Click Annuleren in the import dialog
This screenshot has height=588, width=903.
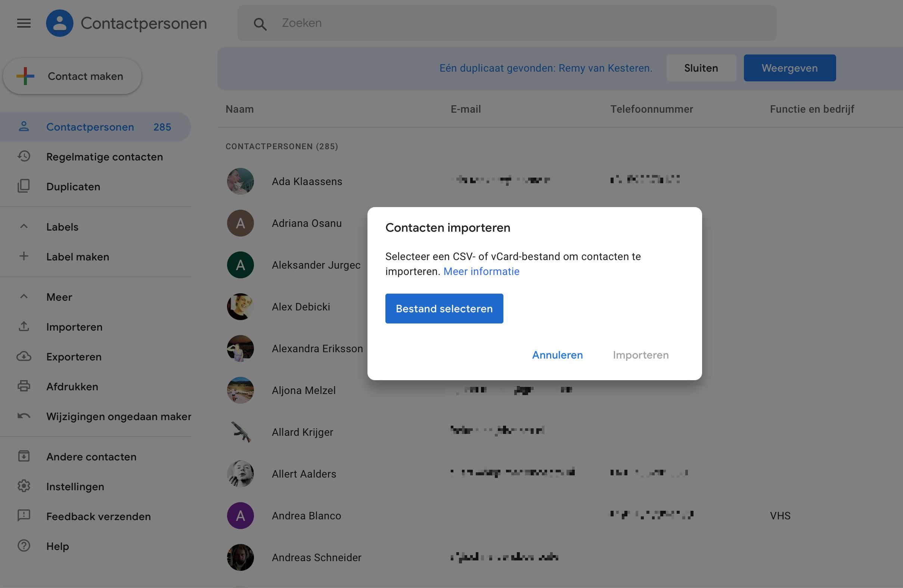[x=557, y=355]
